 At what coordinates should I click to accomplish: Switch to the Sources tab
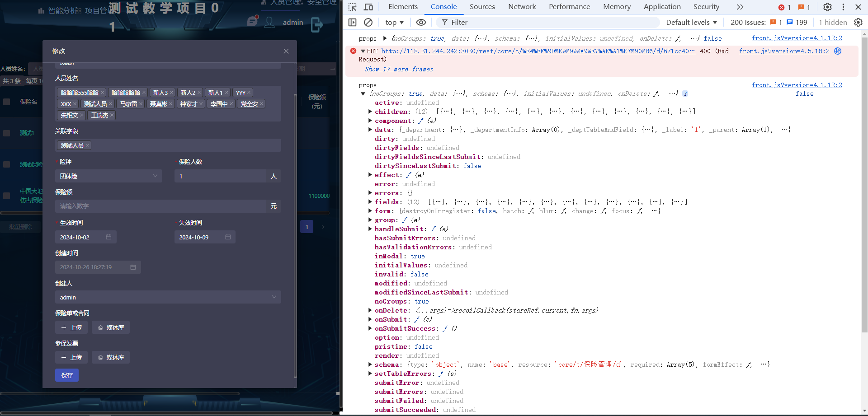click(x=482, y=7)
